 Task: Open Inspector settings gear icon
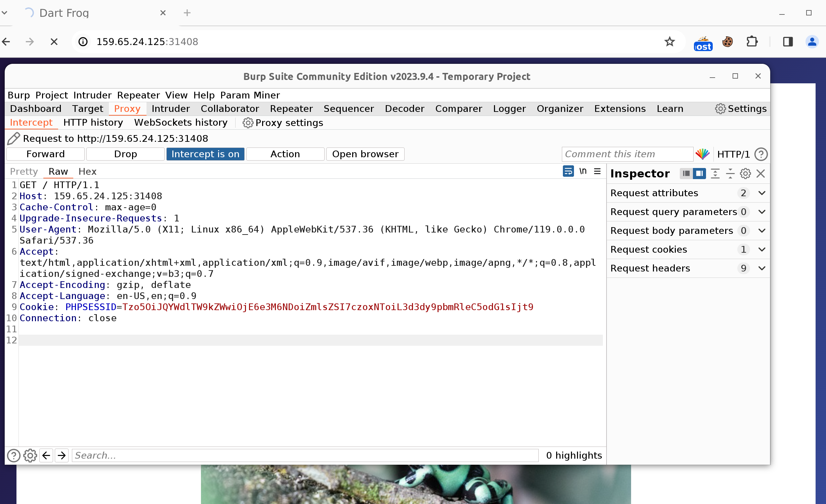(x=745, y=174)
